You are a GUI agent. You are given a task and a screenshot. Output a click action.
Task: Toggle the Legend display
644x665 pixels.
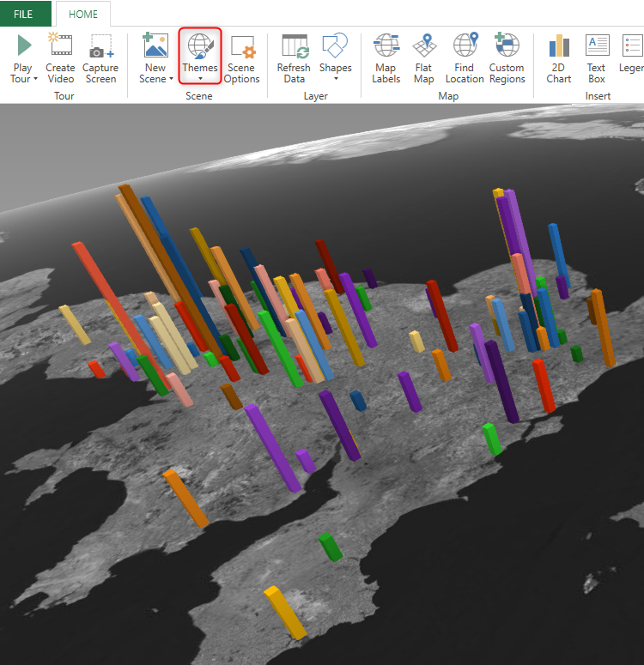631,46
